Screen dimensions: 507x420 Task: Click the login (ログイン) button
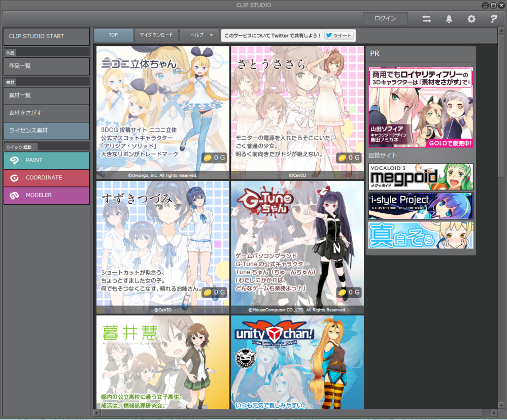(385, 18)
